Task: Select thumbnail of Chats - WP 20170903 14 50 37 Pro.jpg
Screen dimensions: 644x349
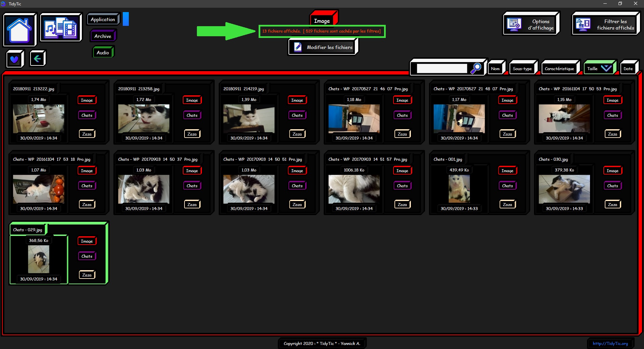Action: pyautogui.click(x=144, y=189)
